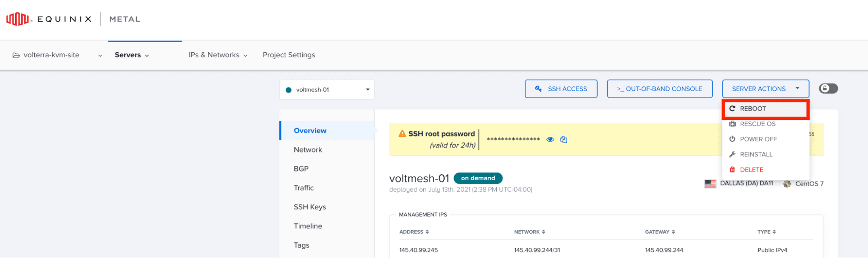Viewport: 868px width, 258px height.
Task: Click the on demand badge
Action: point(478,178)
